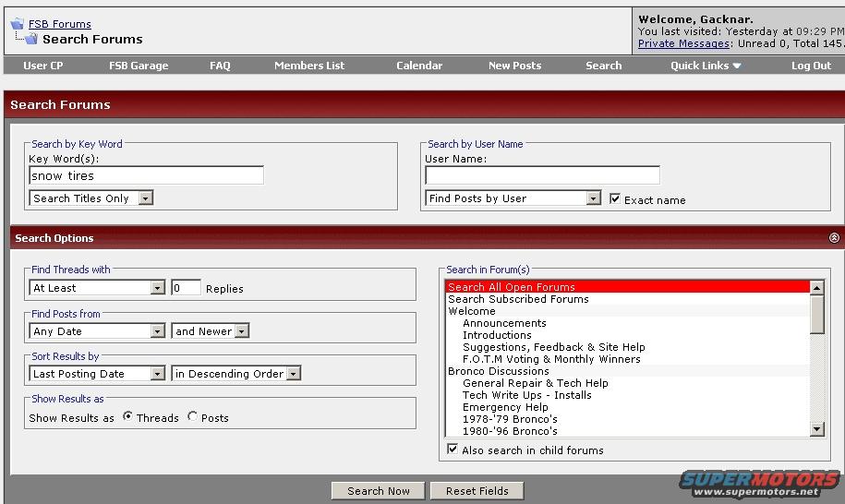845x504 pixels.
Task: Click the FSB Forums folder icon
Action: (x=17, y=24)
